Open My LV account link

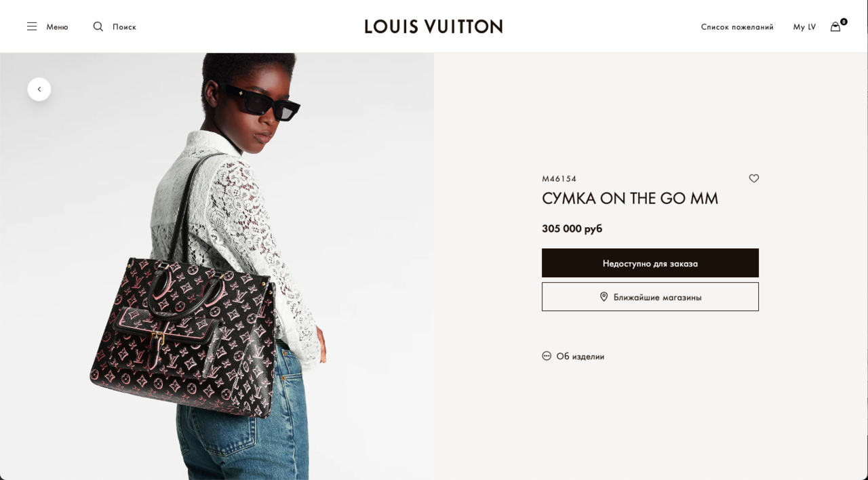(804, 27)
